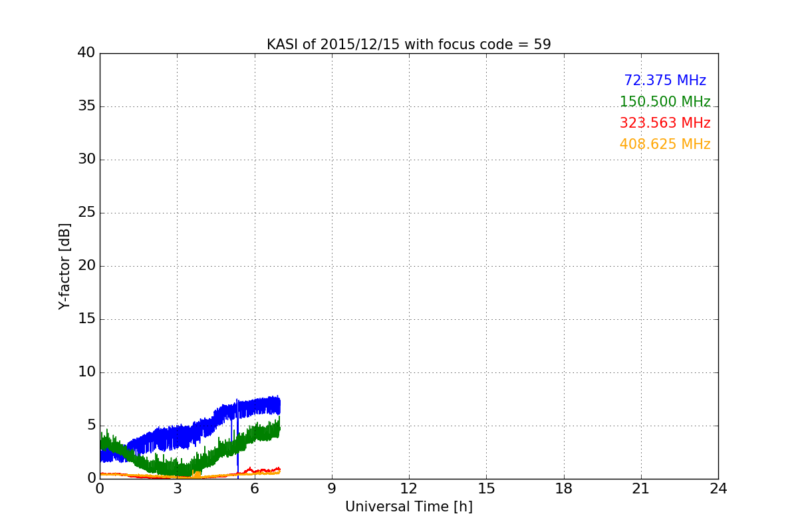Click the y-axis tick label 5
Viewport: 798px width, 532px height.
91,426
